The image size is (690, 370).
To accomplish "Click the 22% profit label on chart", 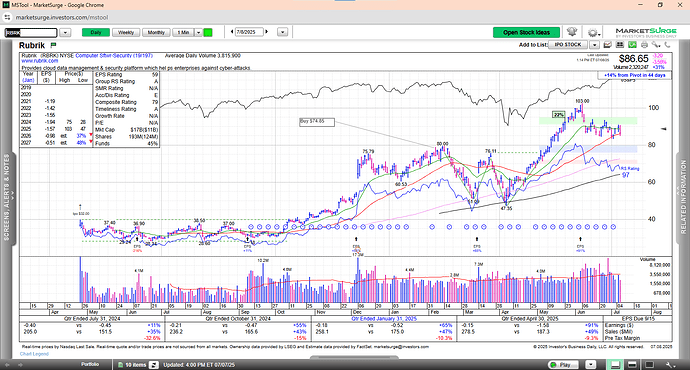I will [x=558, y=115].
